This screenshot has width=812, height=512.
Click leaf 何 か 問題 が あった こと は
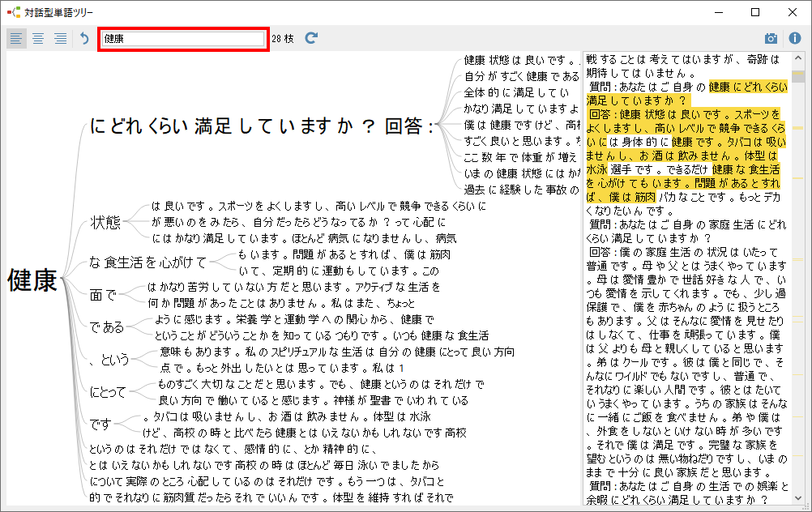pyautogui.click(x=281, y=303)
